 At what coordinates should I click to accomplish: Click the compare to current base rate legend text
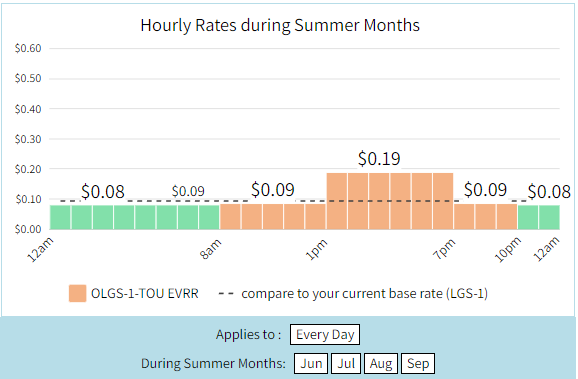(364, 293)
